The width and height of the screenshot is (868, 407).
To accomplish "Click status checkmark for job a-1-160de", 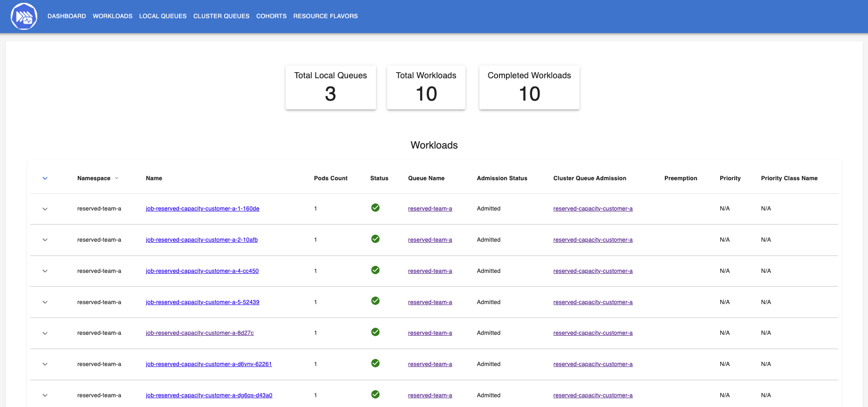I will click(375, 208).
